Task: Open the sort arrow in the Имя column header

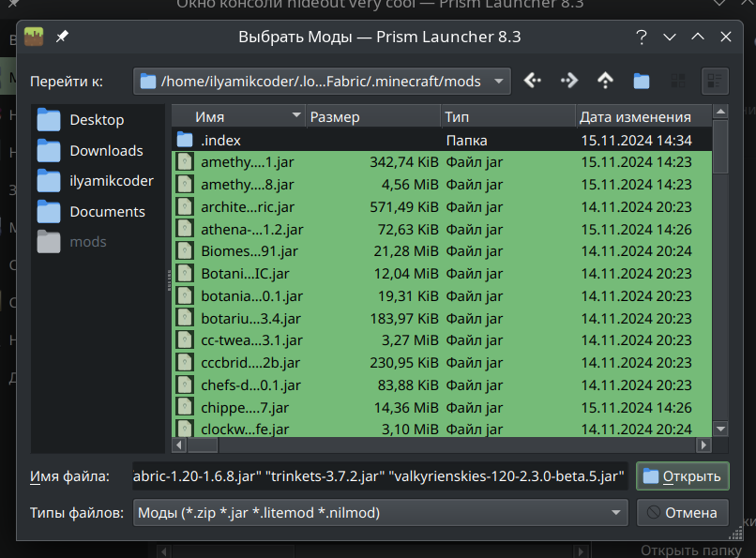Action: (296, 116)
